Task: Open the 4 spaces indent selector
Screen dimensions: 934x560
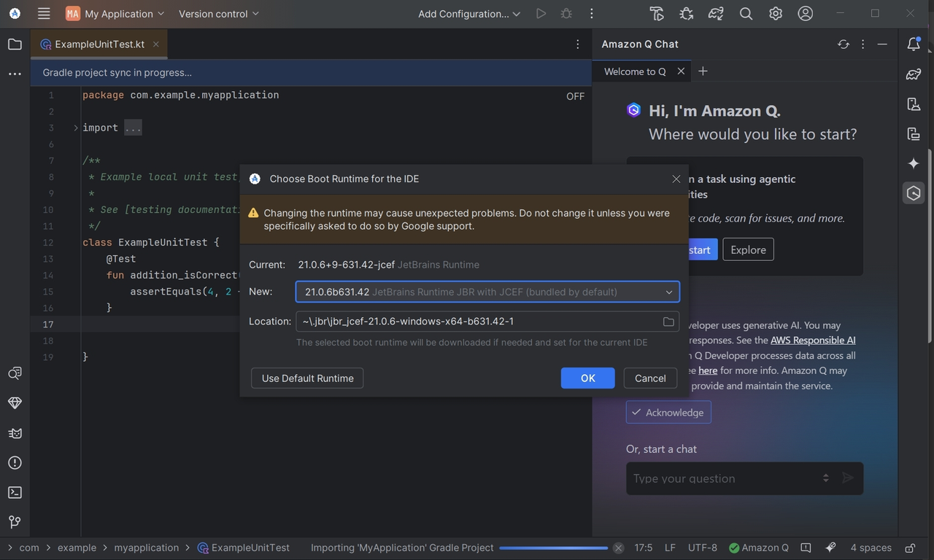Action: pyautogui.click(x=871, y=548)
